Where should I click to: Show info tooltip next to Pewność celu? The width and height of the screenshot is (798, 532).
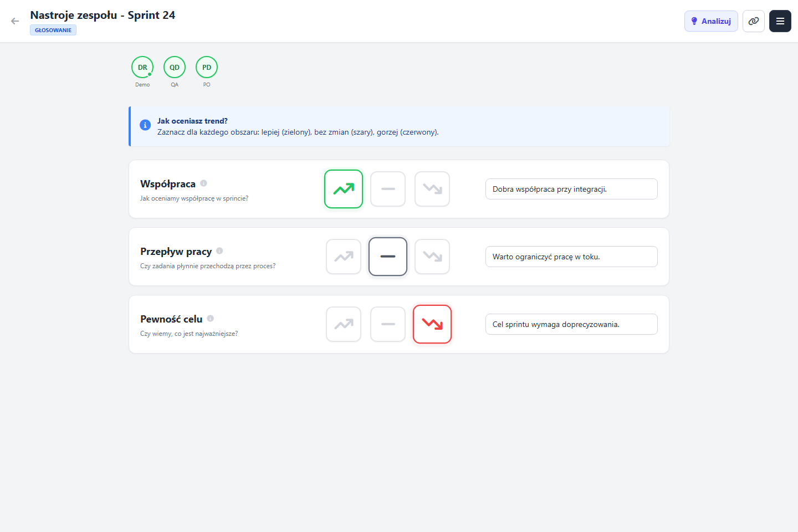click(210, 319)
